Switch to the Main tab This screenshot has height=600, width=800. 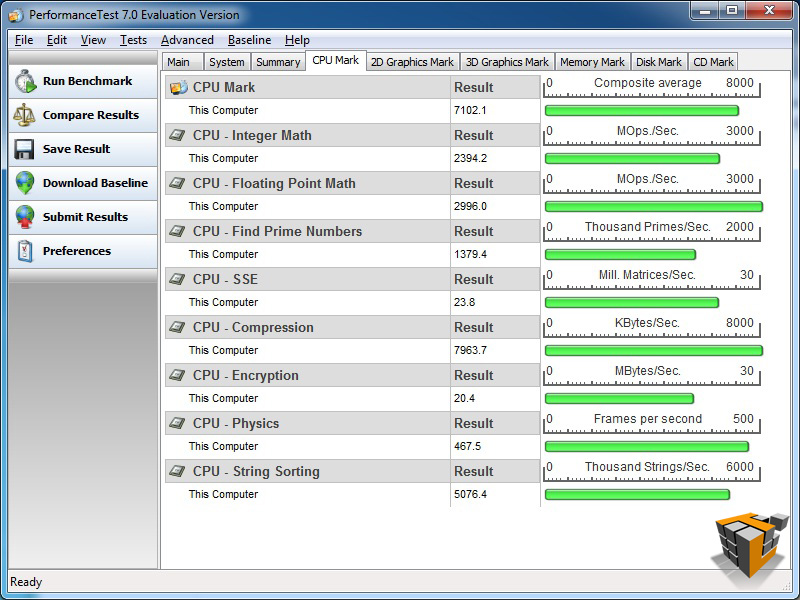pyautogui.click(x=183, y=62)
